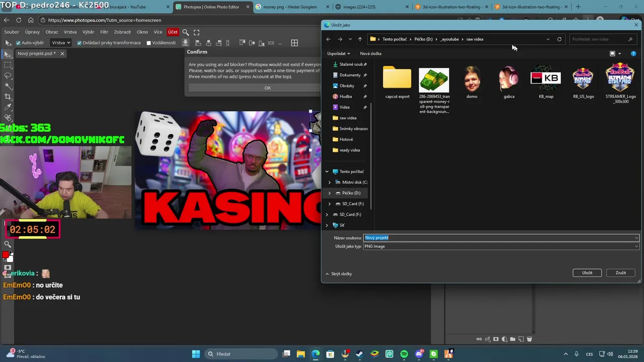Align right edges icon in options bar
The height and width of the screenshot is (362, 644).
(219, 43)
